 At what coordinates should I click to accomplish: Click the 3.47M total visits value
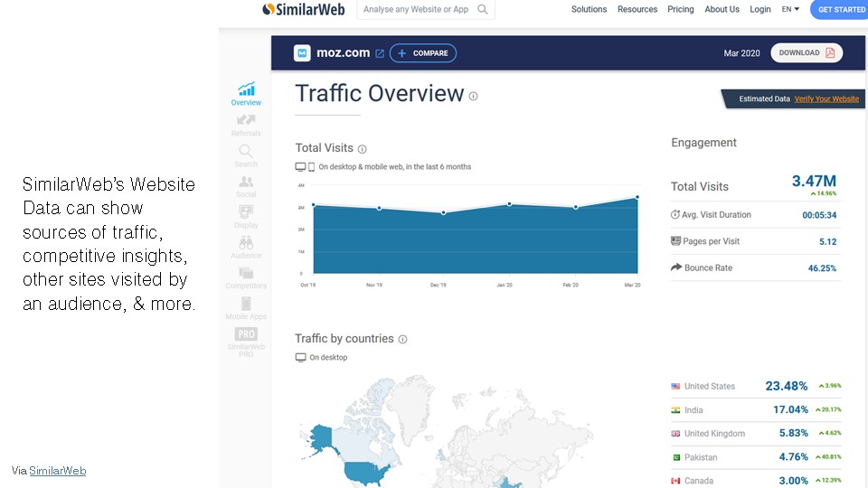coord(814,181)
